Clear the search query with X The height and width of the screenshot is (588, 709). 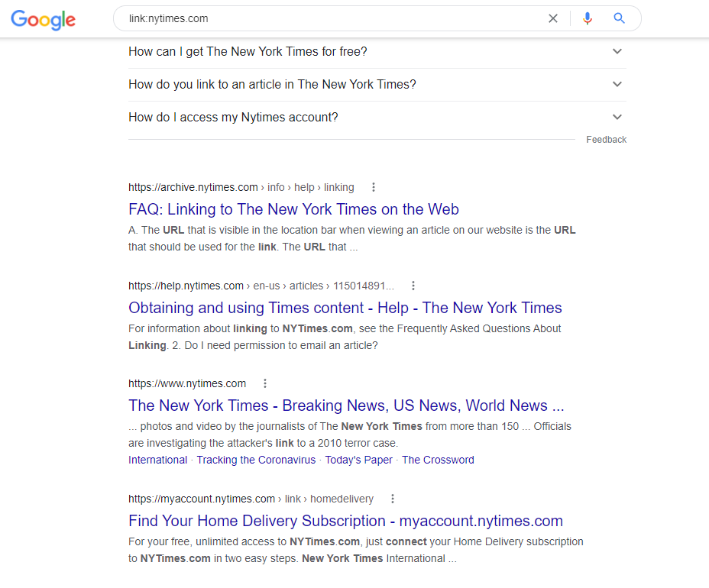pos(553,18)
